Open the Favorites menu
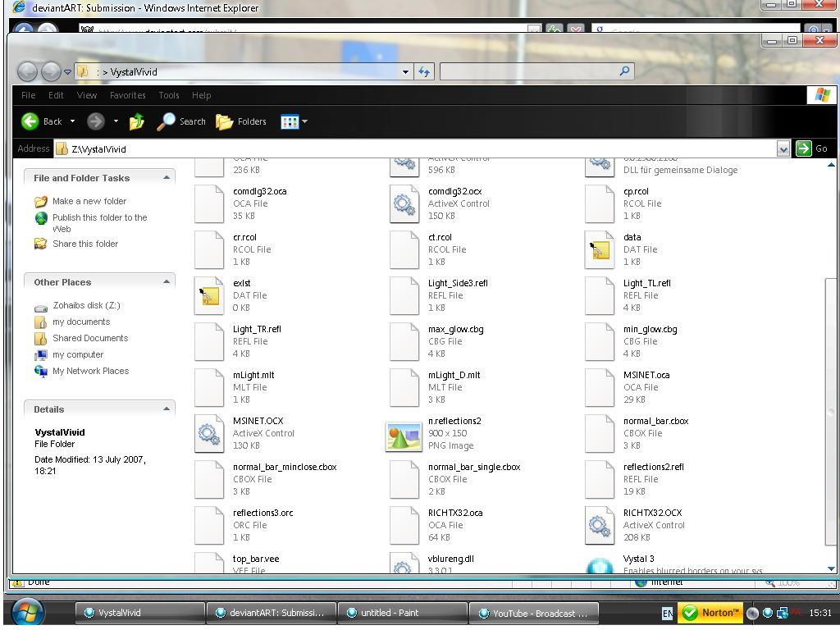The width and height of the screenshot is (840, 630). (127, 95)
